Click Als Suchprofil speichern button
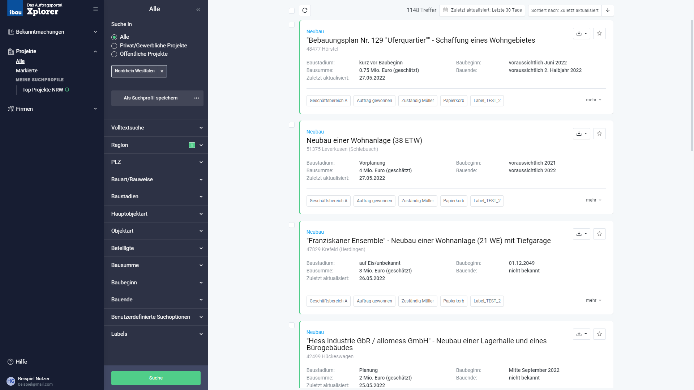This screenshot has width=694, height=390. [150, 98]
